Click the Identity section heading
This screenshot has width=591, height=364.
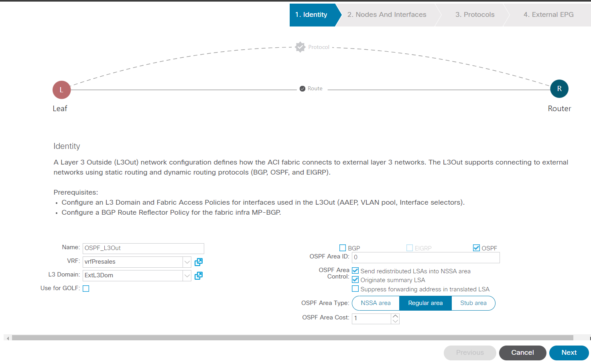[x=67, y=146]
